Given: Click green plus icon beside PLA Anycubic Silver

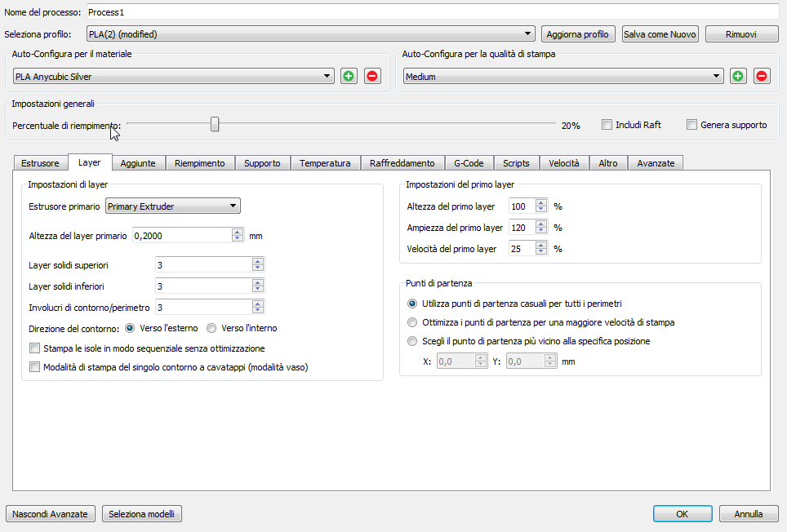Looking at the screenshot, I should click(349, 76).
